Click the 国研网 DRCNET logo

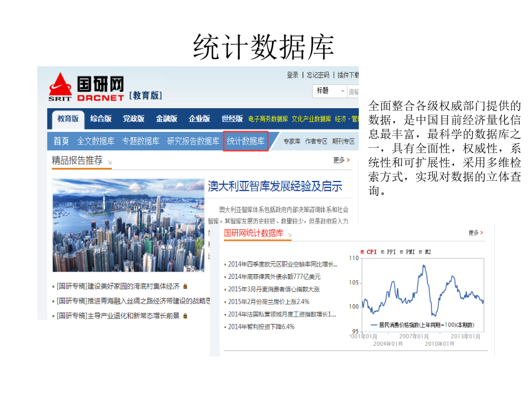[100, 88]
